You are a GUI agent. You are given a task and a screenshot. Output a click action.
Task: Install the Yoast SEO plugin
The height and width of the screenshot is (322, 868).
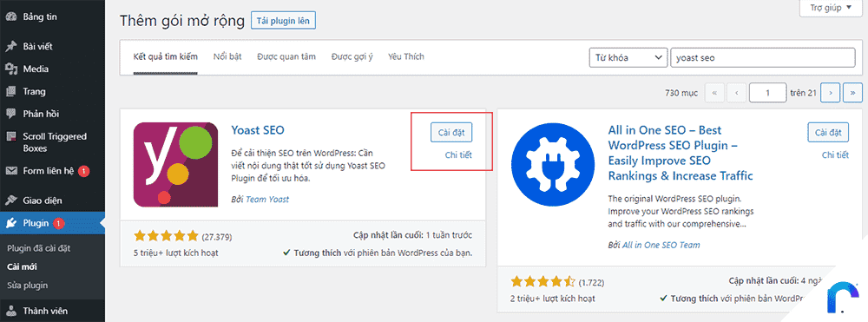[451, 133]
